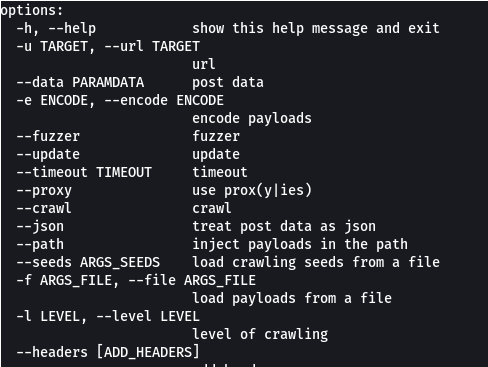Click the '--crawl' flag

click(44, 208)
